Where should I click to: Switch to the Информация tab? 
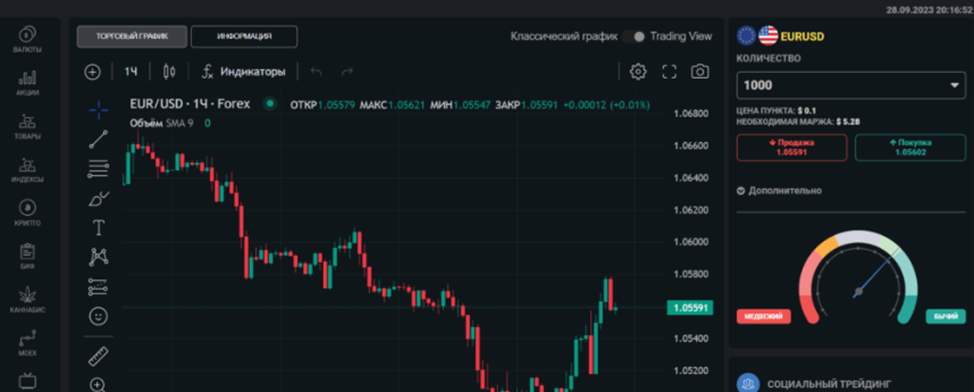[x=244, y=37]
